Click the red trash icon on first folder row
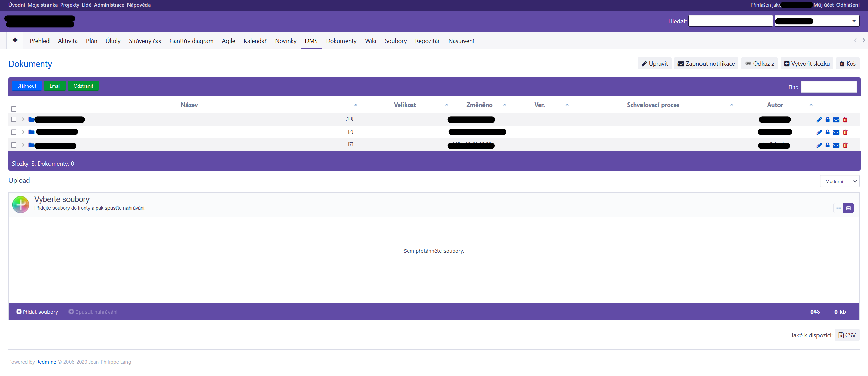This screenshot has height=376, width=868. pos(846,119)
